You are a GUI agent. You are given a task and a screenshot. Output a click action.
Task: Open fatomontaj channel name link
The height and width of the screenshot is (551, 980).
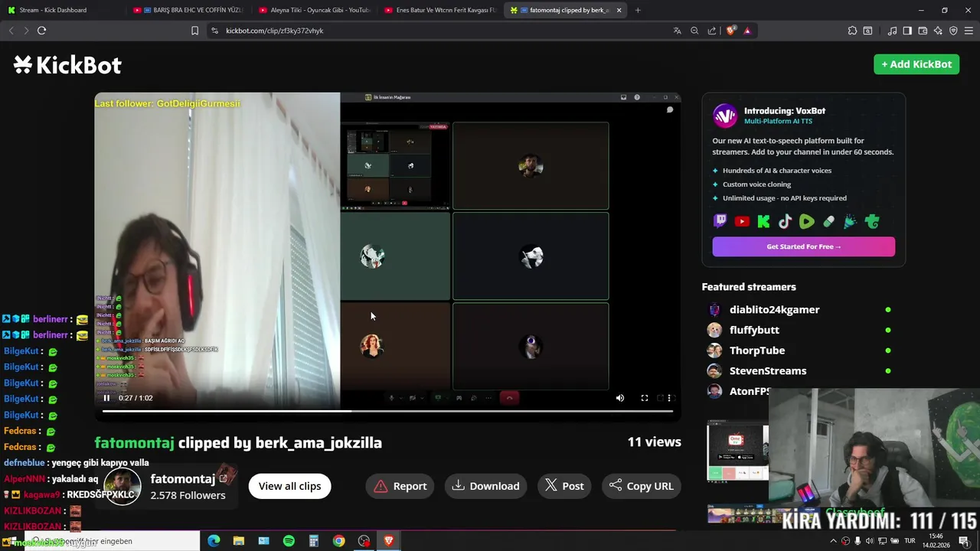[183, 479]
